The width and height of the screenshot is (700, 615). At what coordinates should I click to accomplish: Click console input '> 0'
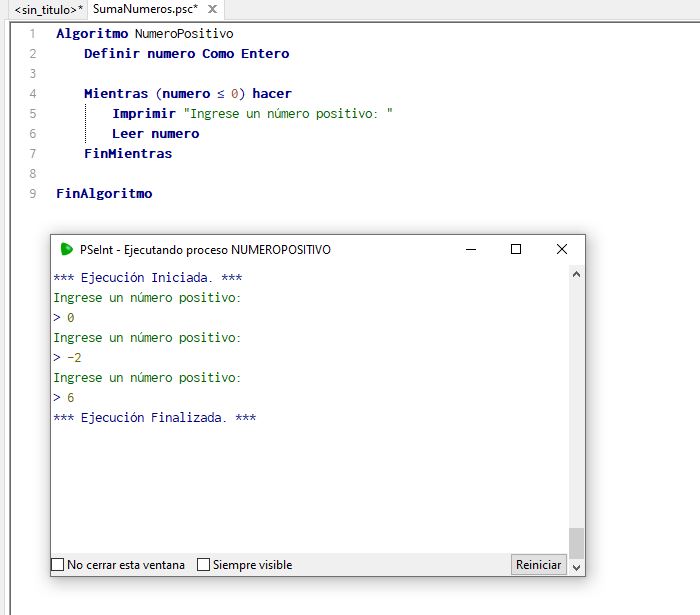point(64,318)
